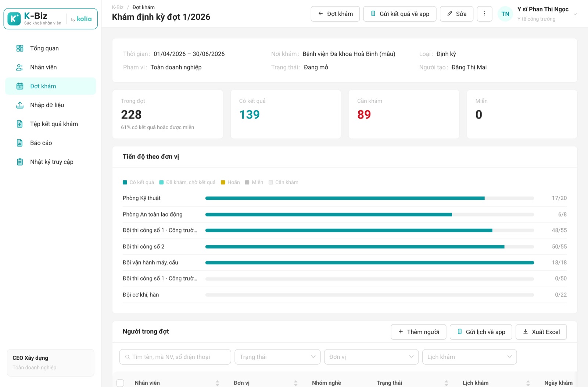This screenshot has height=387, width=588.
Task: Click the TN user avatar
Action: point(505,14)
